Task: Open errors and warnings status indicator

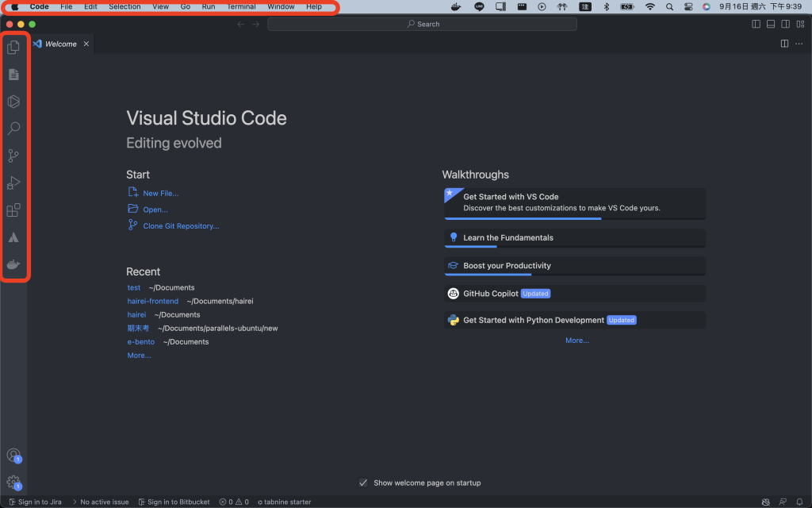Action: tap(234, 502)
